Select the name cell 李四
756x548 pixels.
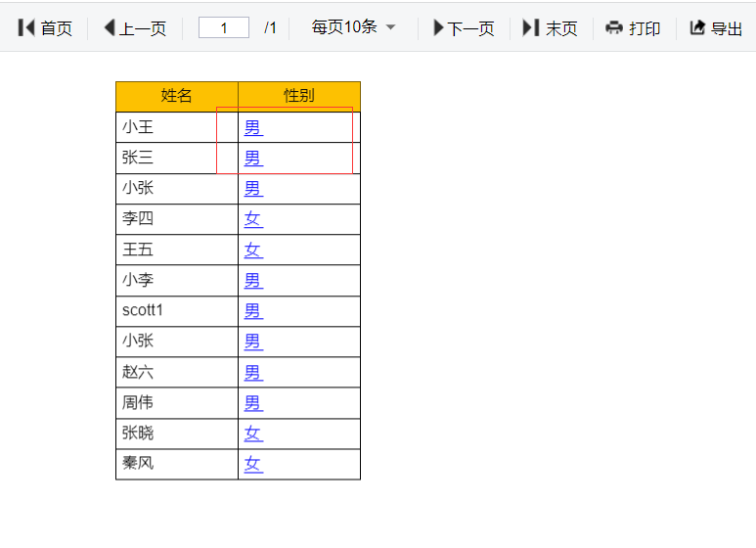[177, 219]
